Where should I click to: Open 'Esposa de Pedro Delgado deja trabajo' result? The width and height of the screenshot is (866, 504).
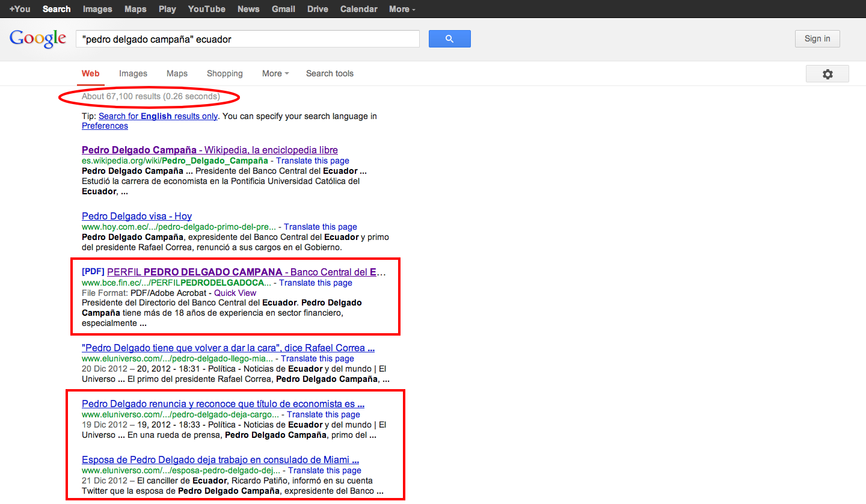(221, 459)
